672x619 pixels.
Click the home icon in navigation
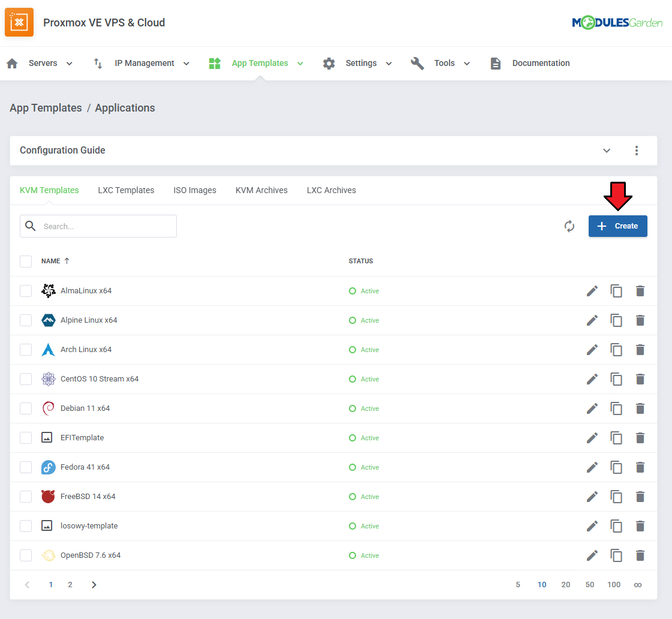12,64
